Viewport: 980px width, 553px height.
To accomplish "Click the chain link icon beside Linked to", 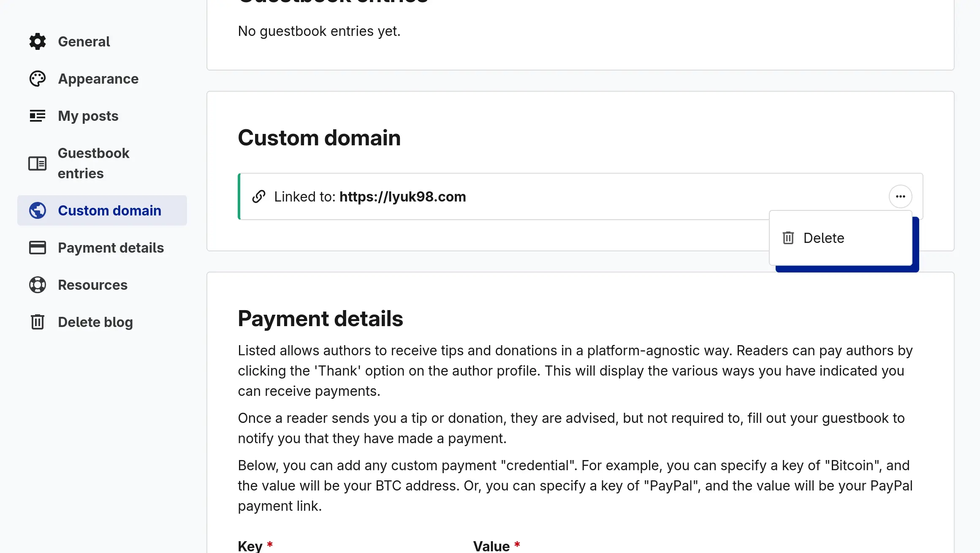I will [259, 196].
